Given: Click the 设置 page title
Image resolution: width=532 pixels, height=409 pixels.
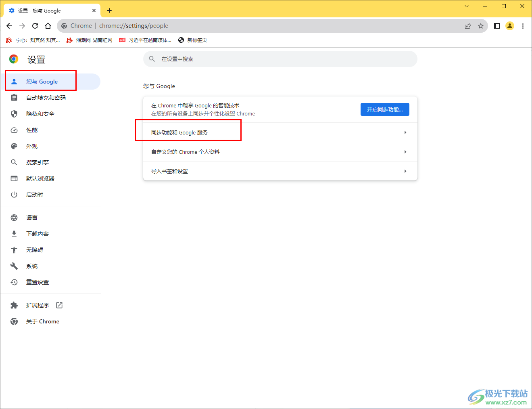Looking at the screenshot, I should coord(36,60).
